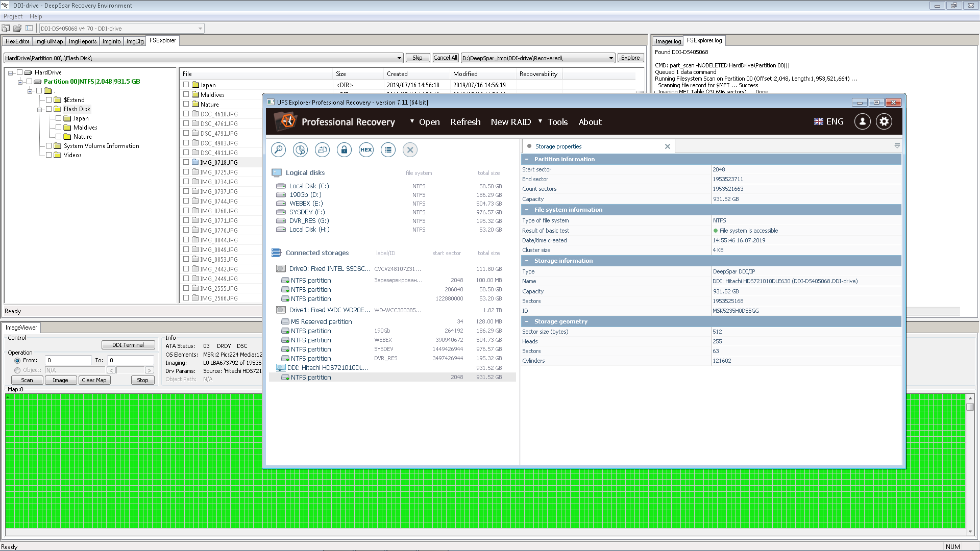
Task: Click the partition search pie-chart icon
Action: (300, 149)
